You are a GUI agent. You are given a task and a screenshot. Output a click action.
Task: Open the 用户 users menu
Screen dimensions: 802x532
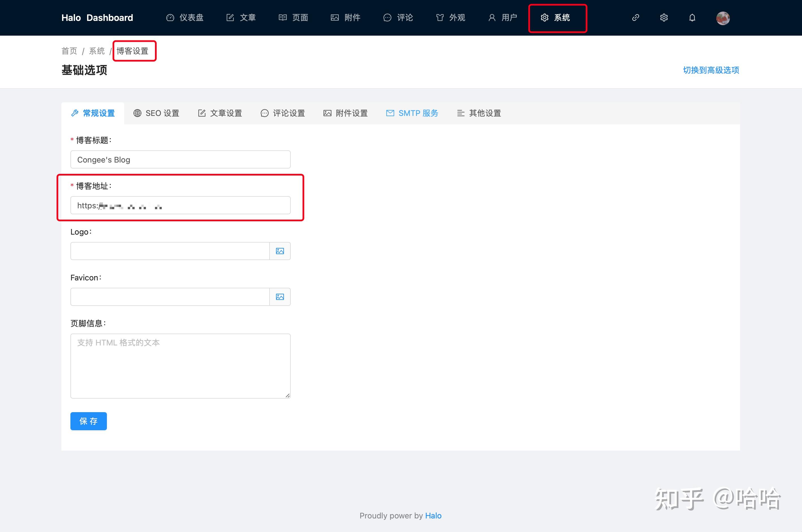point(503,18)
